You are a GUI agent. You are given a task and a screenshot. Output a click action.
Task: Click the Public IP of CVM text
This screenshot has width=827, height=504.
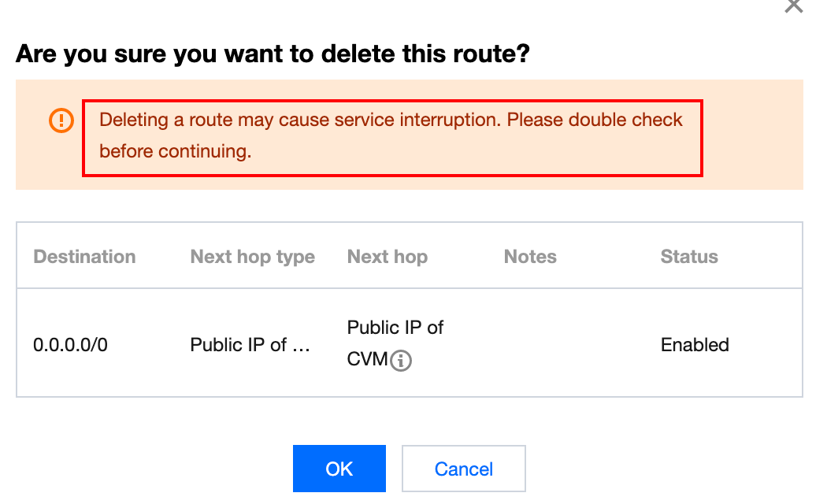click(x=395, y=328)
